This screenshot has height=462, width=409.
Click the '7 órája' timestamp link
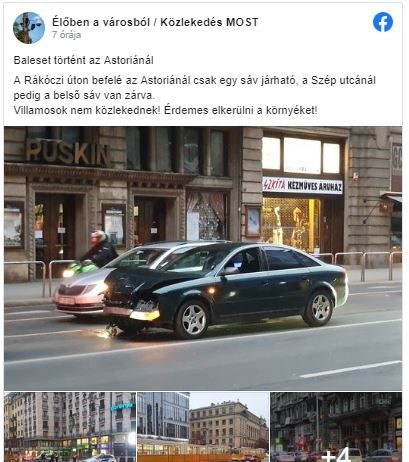[x=66, y=35]
